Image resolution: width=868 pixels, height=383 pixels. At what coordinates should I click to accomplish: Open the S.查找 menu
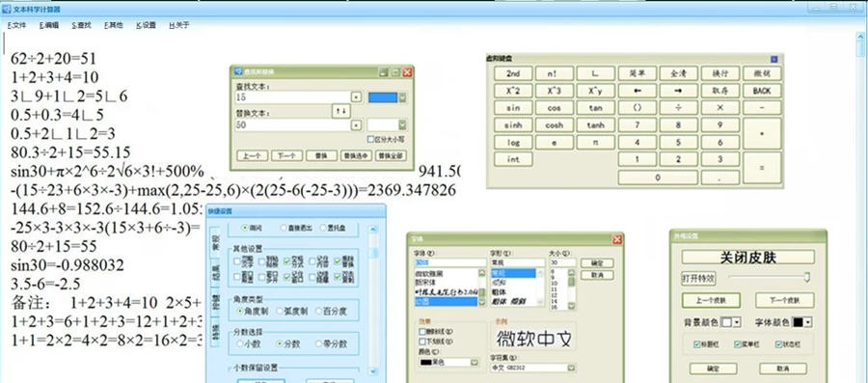coord(81,25)
